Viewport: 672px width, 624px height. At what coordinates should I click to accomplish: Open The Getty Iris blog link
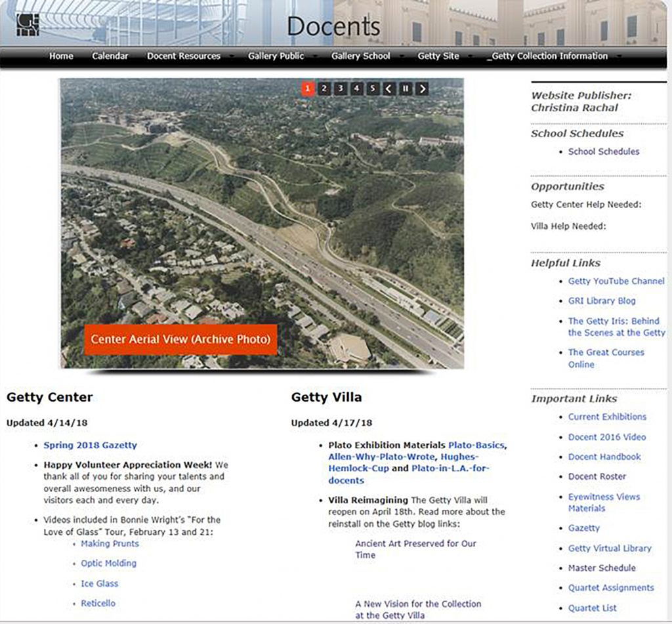point(617,327)
